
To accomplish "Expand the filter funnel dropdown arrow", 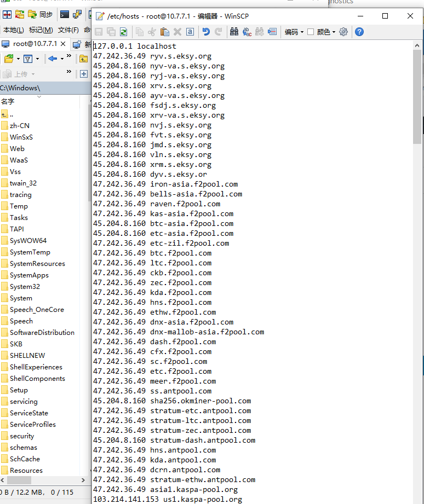I will [x=37, y=59].
